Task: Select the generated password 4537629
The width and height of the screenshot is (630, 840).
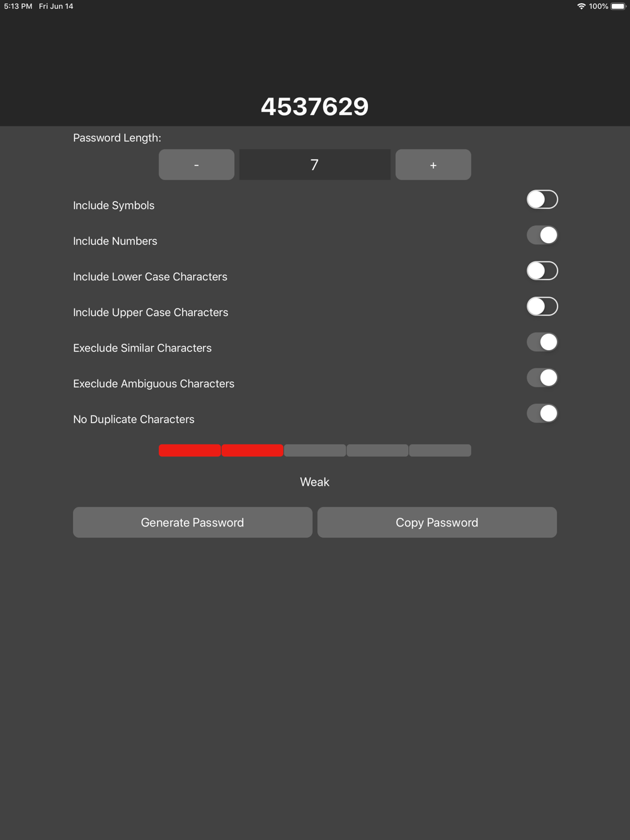Action: [315, 106]
